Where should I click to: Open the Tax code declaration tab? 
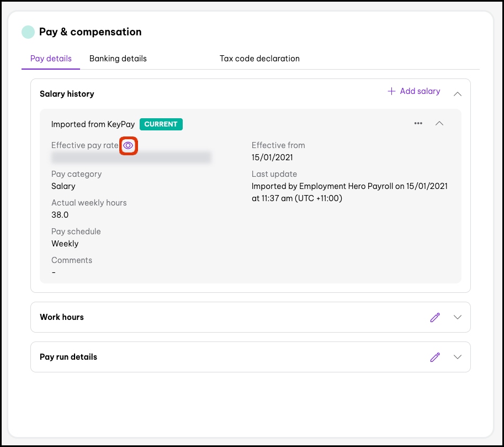[259, 59]
